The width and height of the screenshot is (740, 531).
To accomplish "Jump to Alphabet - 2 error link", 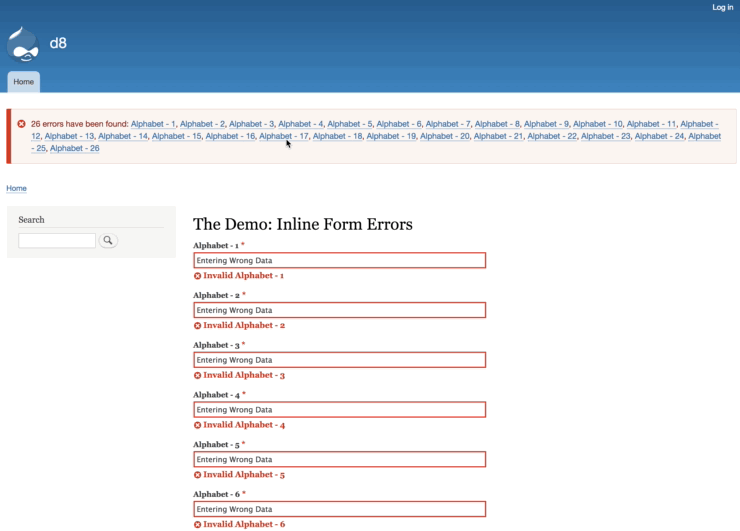I will (x=202, y=124).
